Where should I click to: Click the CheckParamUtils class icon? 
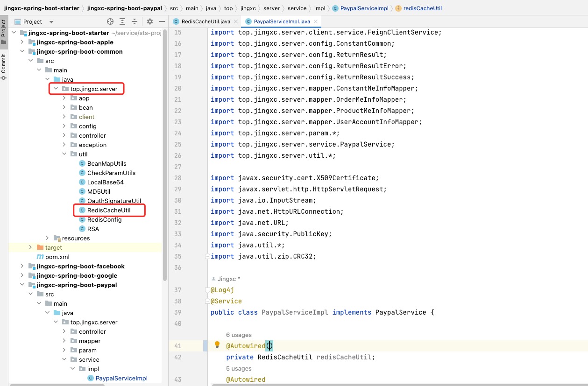click(82, 173)
